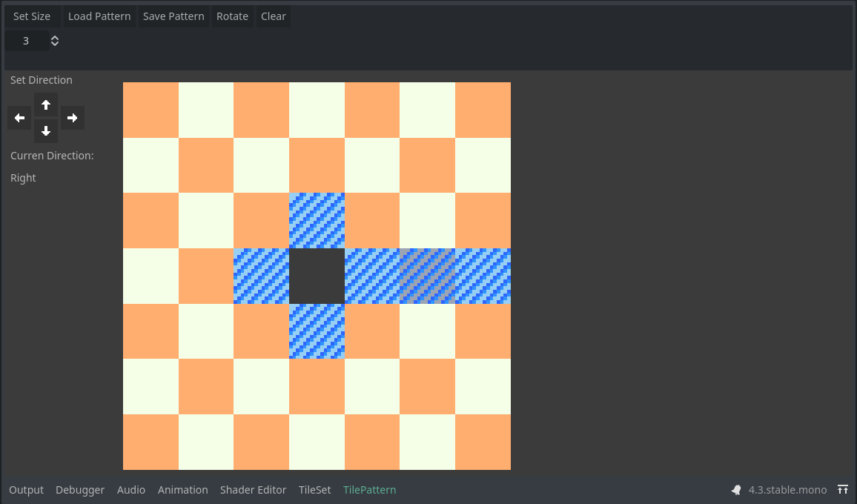
Task: Set direction with the left arrow button
Action: tap(20, 118)
